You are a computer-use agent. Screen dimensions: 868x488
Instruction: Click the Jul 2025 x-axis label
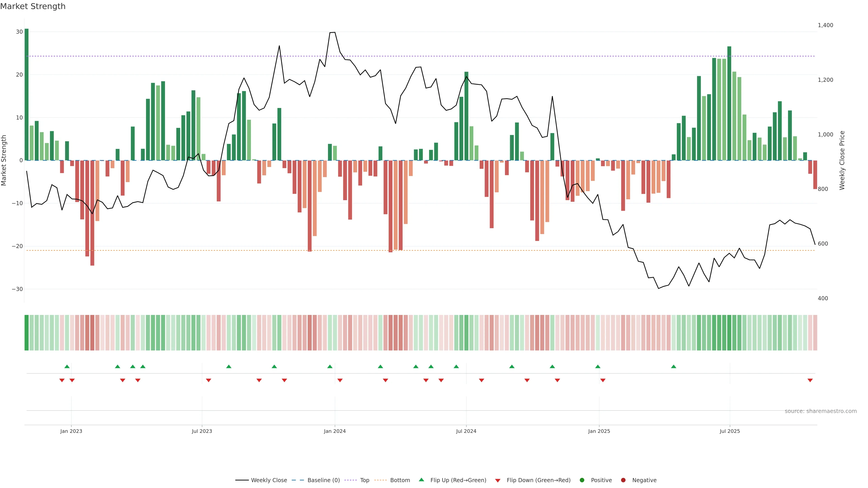(x=729, y=431)
